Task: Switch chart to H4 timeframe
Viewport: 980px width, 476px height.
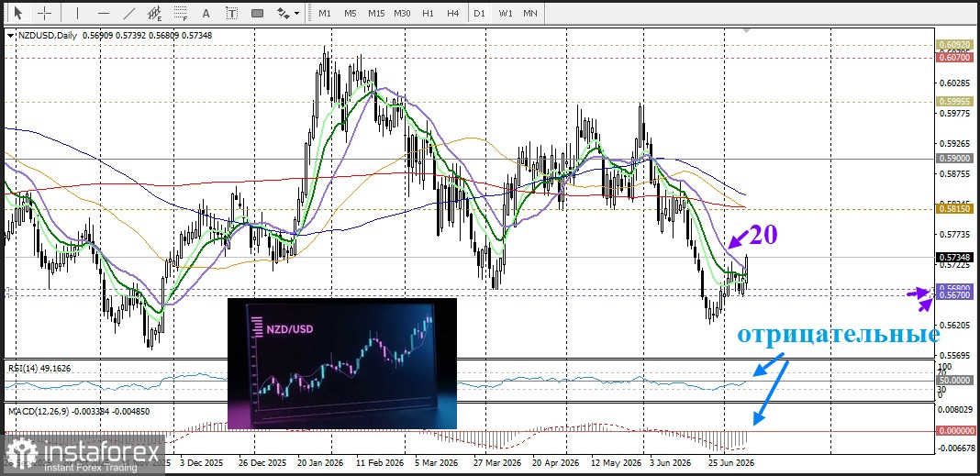Action: (x=453, y=13)
